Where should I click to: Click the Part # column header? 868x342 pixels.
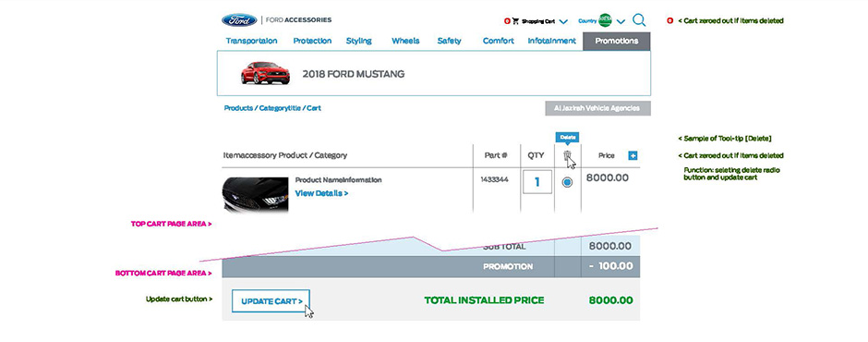[x=496, y=156]
